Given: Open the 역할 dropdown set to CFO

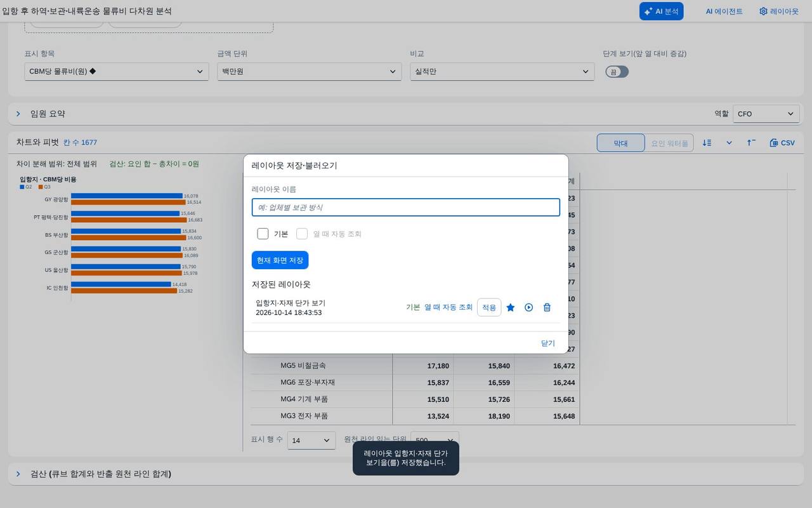Looking at the screenshot, I should point(766,114).
